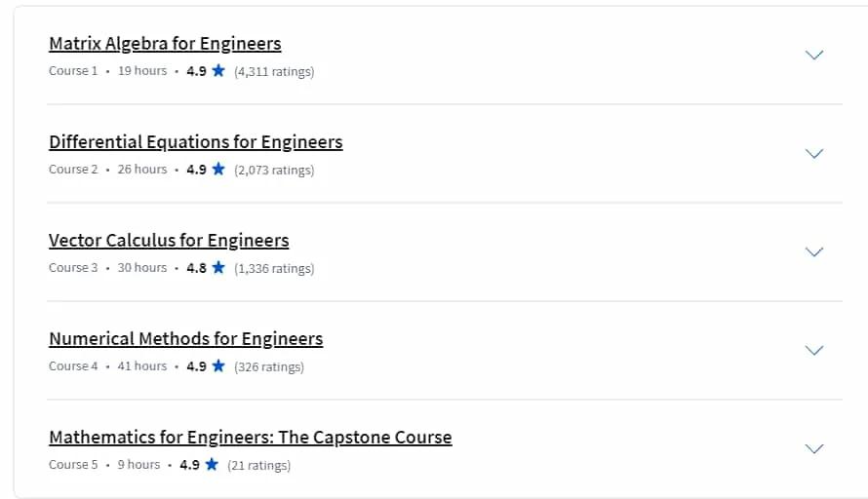Screen dimensions: 868x499
Task: Expand the Differential Equations course chevron
Action: 814,153
